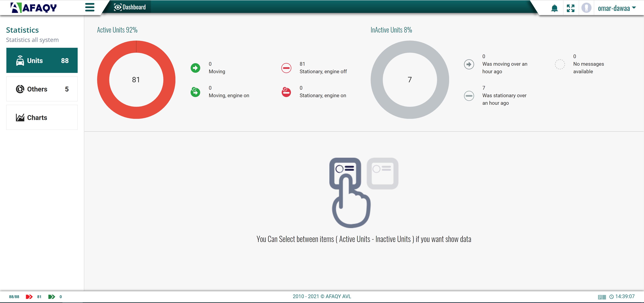
Task: Click the Charts graph icon
Action: (x=20, y=117)
